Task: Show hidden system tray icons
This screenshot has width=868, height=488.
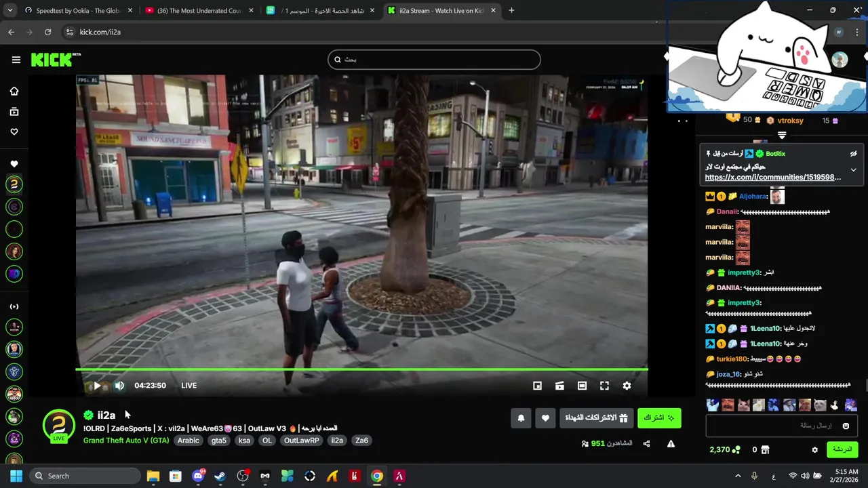Action: pos(738,476)
